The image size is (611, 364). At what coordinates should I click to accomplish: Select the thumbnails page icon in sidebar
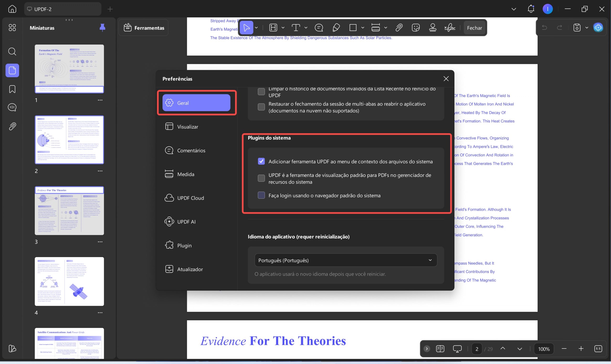click(x=12, y=71)
